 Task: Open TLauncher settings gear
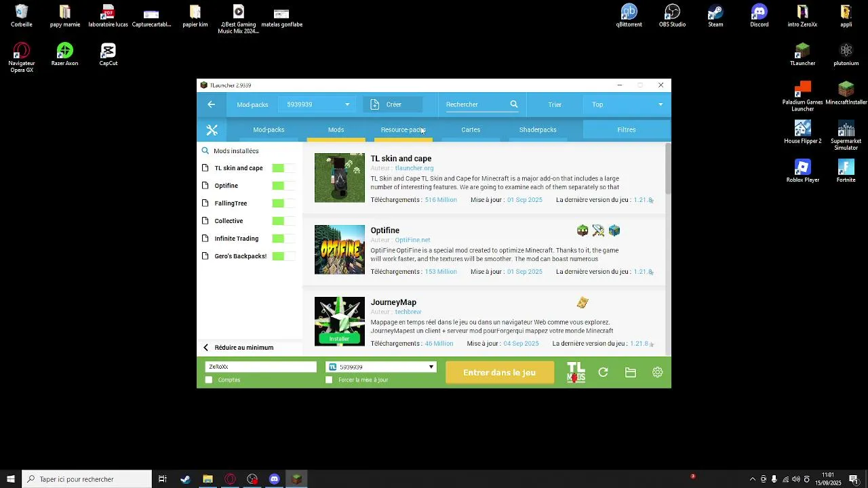click(657, 372)
